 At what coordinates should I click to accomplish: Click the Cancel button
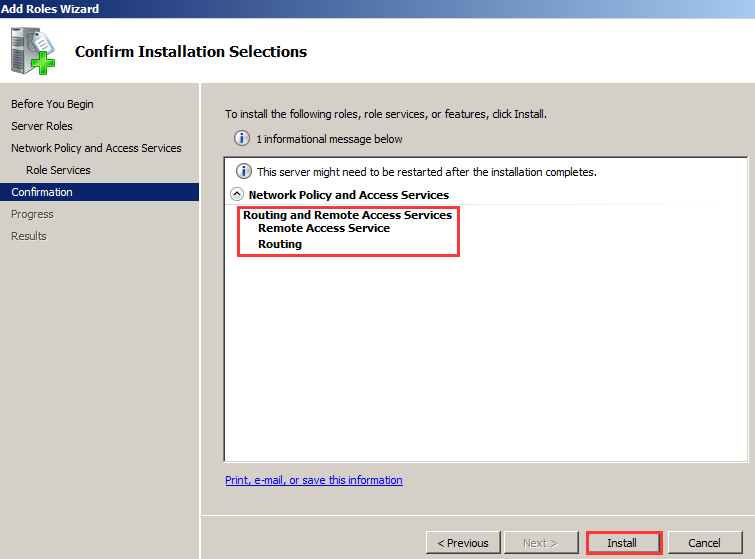(x=704, y=543)
